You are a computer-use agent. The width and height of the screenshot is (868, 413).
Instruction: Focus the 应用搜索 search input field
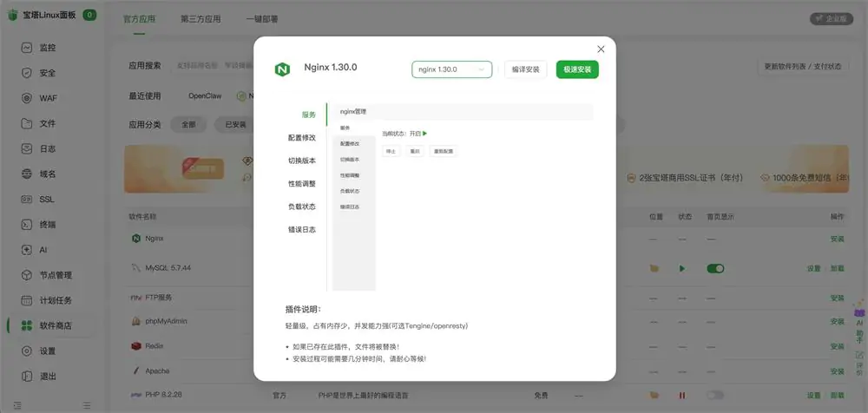pyautogui.click(x=214, y=66)
